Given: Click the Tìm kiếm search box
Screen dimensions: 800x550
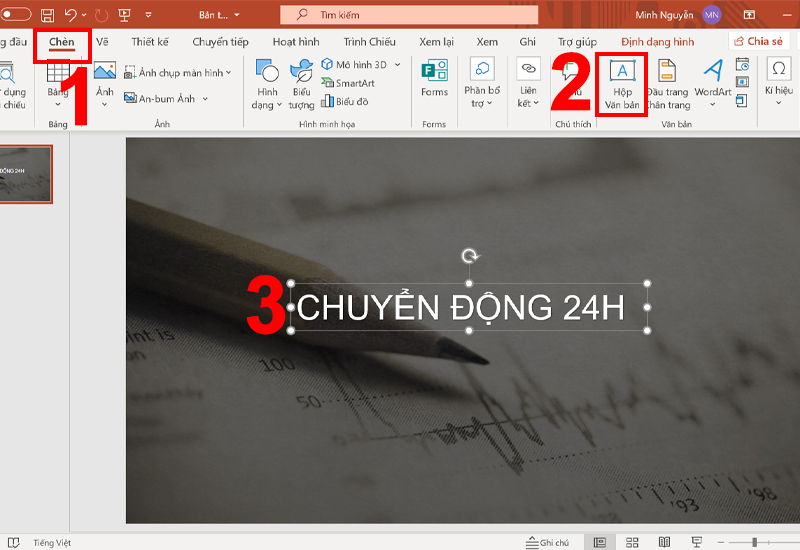Looking at the screenshot, I should tap(409, 15).
